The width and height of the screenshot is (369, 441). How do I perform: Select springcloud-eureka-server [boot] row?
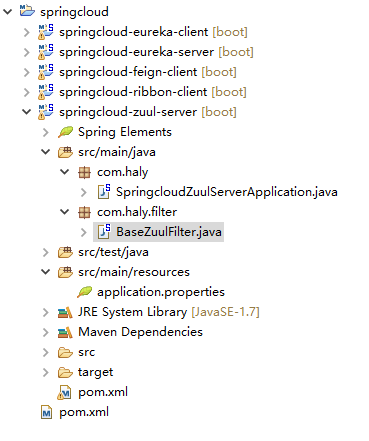(x=156, y=52)
